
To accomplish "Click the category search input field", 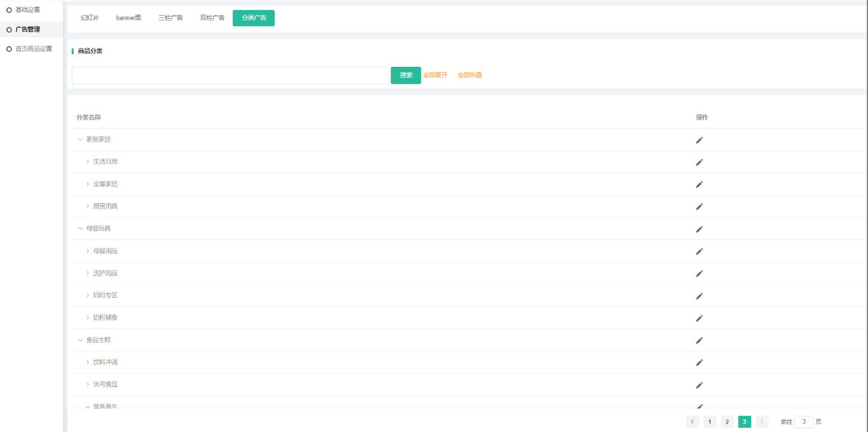I will (230, 75).
